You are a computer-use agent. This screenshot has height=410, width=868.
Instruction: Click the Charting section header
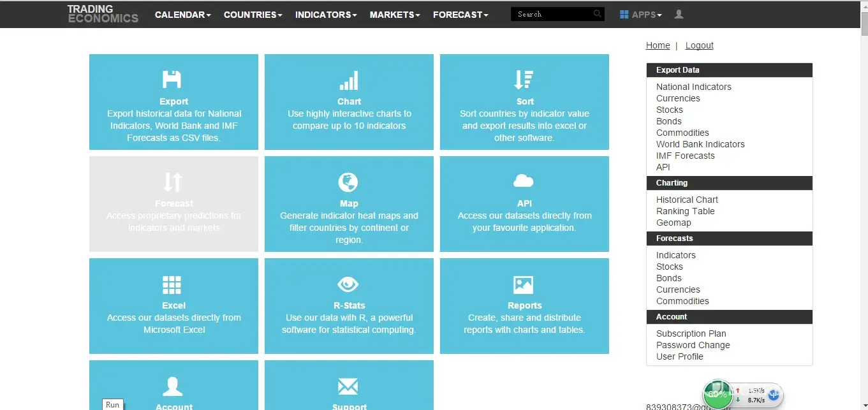[x=730, y=183]
